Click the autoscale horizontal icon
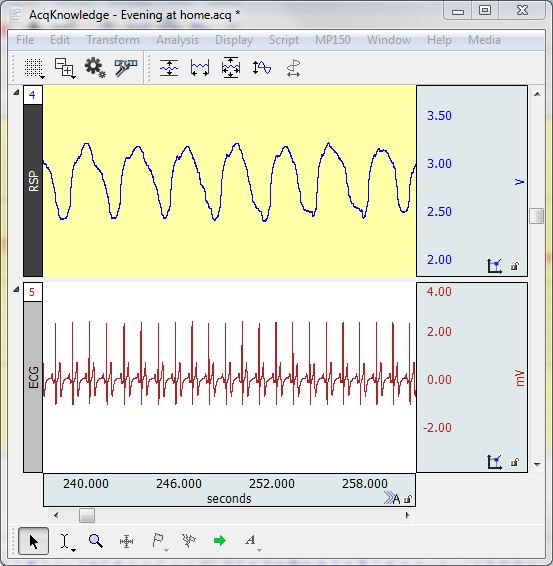553x566 pixels. pyautogui.click(x=200, y=68)
